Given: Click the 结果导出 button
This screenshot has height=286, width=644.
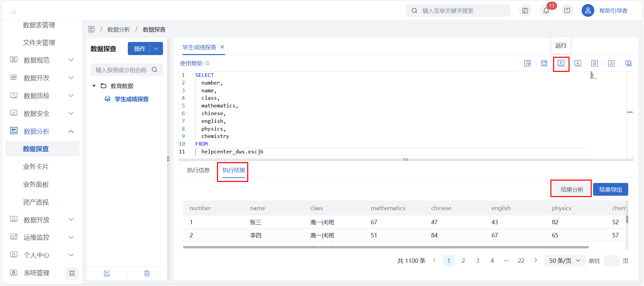Looking at the screenshot, I should tap(610, 190).
